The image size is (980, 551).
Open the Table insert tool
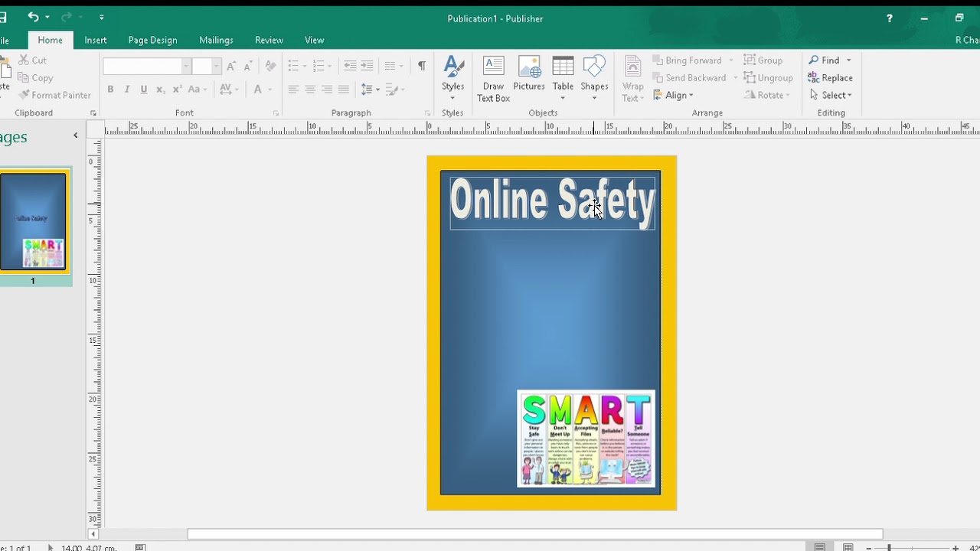point(563,78)
